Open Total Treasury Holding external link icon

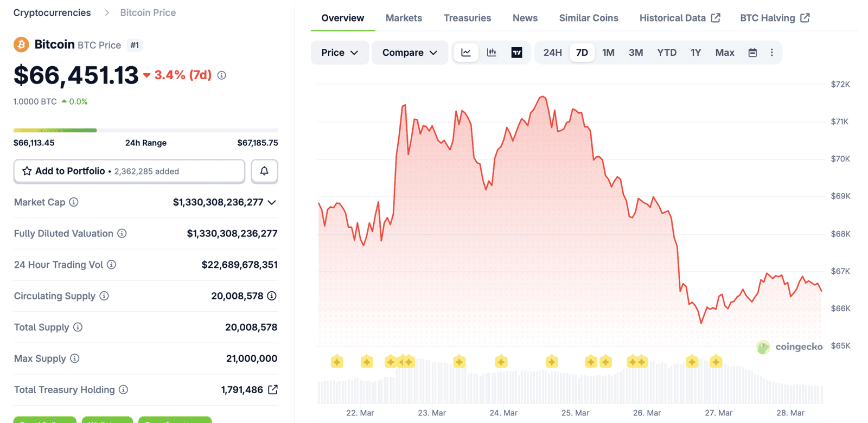[x=273, y=390]
